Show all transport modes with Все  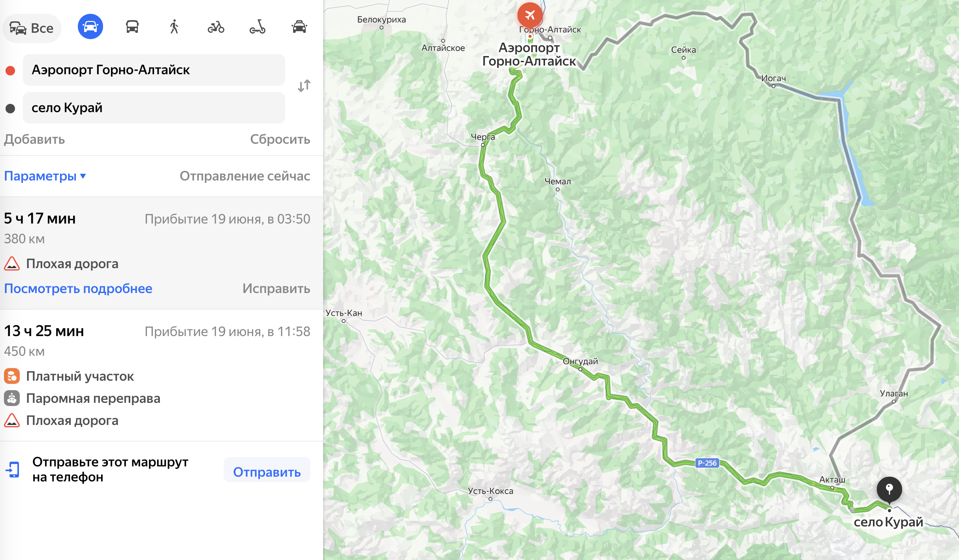click(32, 28)
